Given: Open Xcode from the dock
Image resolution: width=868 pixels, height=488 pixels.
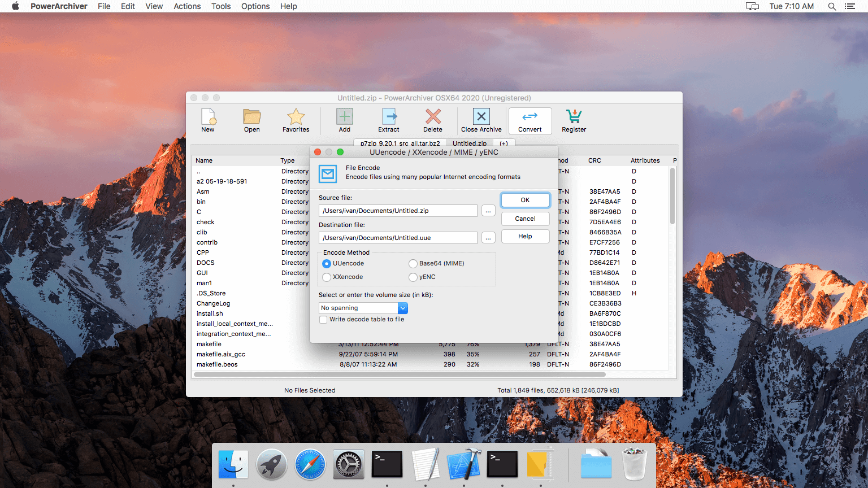Looking at the screenshot, I should (x=464, y=464).
